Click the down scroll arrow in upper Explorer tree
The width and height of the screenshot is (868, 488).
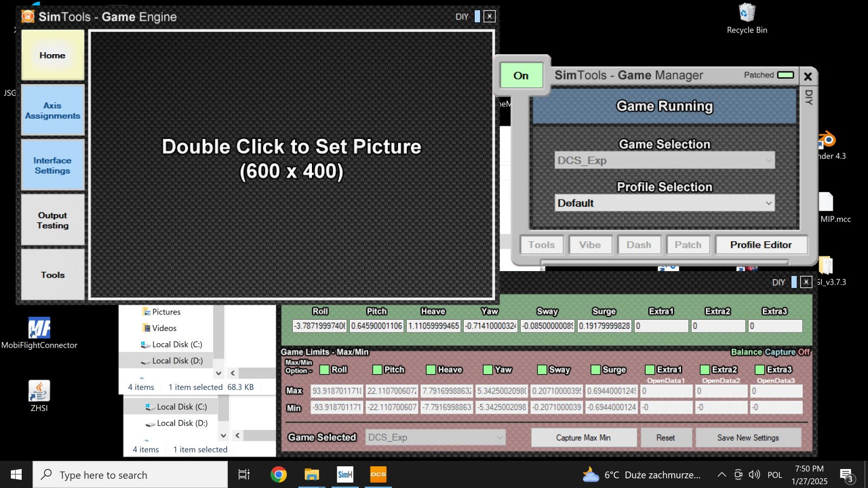(219, 373)
